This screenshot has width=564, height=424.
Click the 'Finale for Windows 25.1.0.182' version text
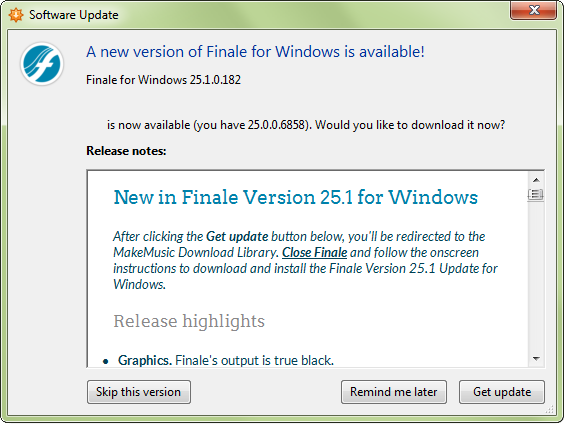[164, 80]
